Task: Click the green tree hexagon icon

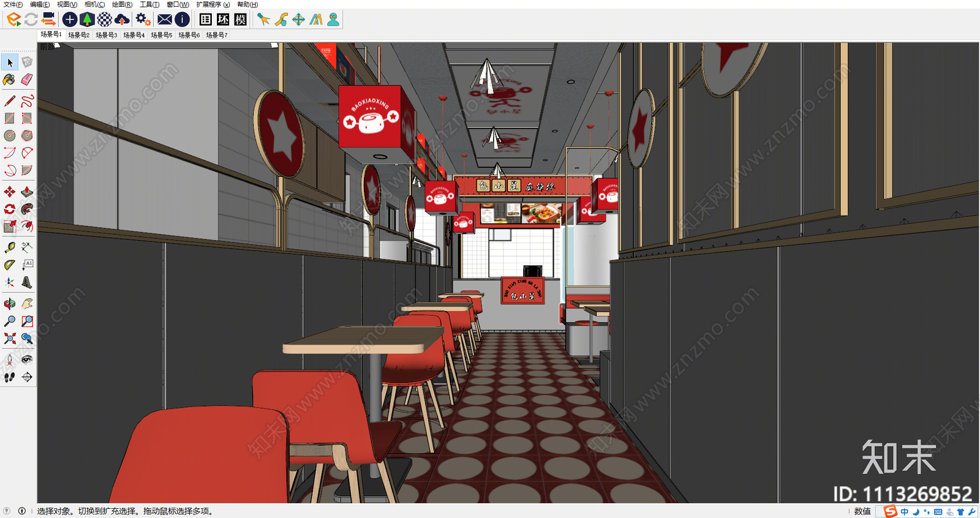Action: click(87, 20)
